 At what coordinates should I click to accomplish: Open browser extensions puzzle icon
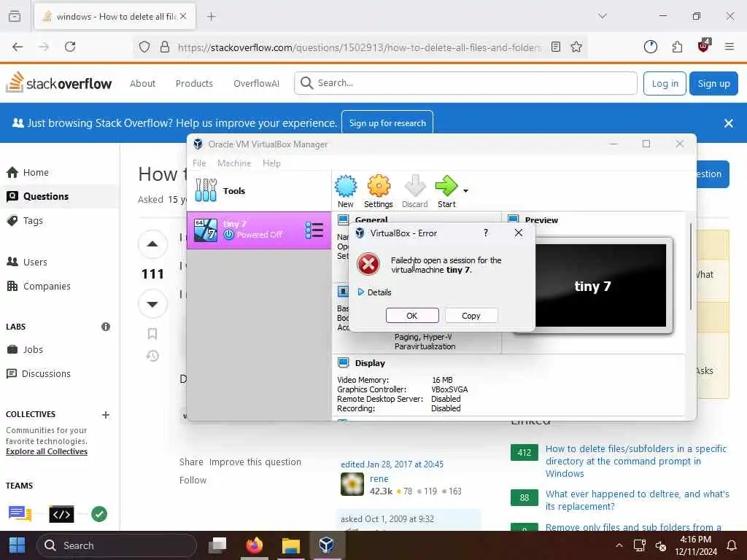[677, 47]
